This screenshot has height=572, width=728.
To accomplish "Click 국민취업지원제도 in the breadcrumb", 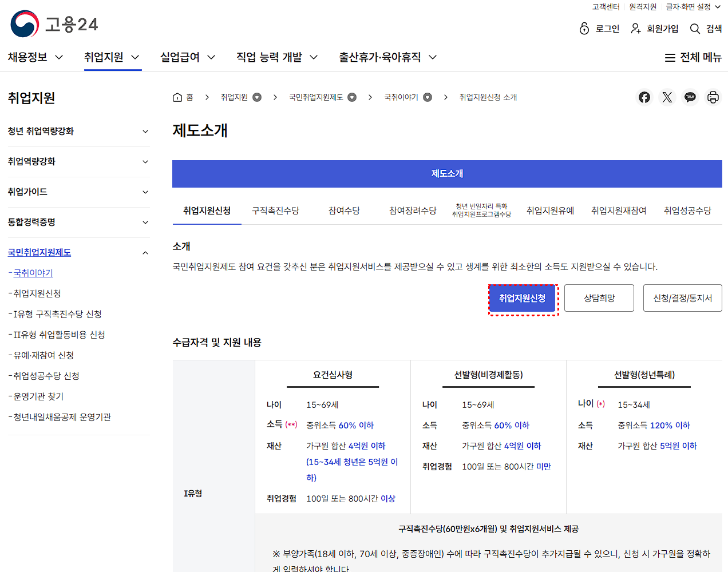I will (x=316, y=97).
